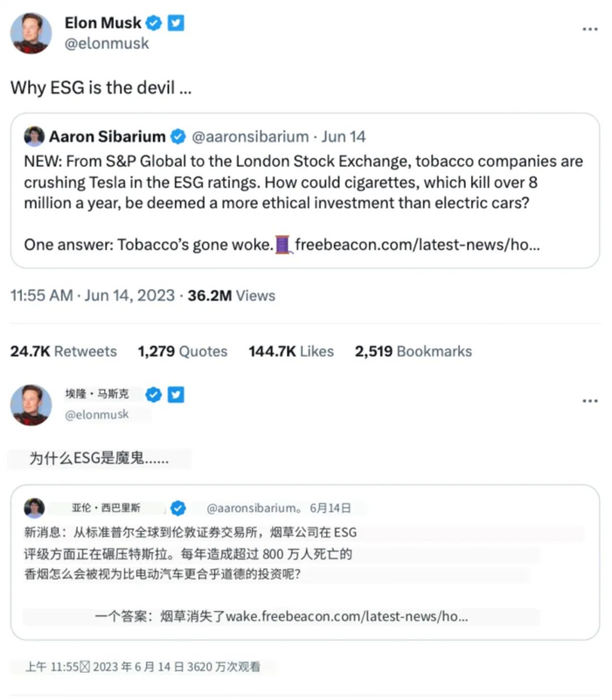The image size is (612, 700).
Task: Open the more options menu on the Chinese tweet
Action: click(x=591, y=399)
